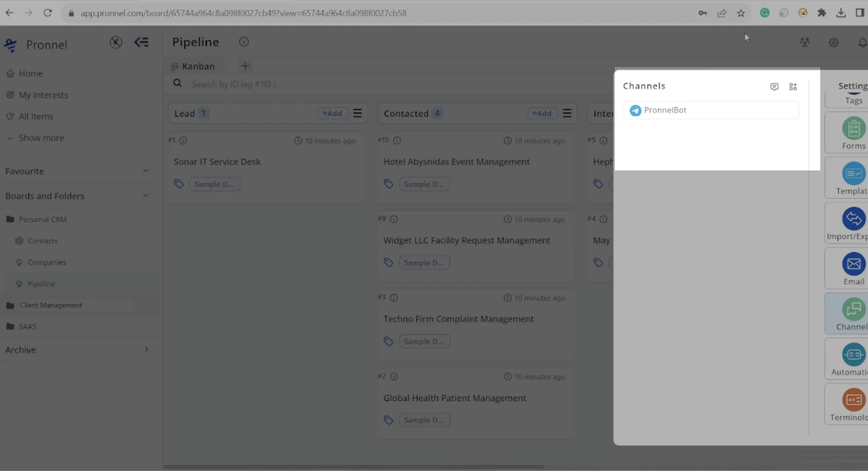Image resolution: width=868 pixels, height=471 pixels.
Task: Open browser extensions puzzle icon
Action: [822, 13]
